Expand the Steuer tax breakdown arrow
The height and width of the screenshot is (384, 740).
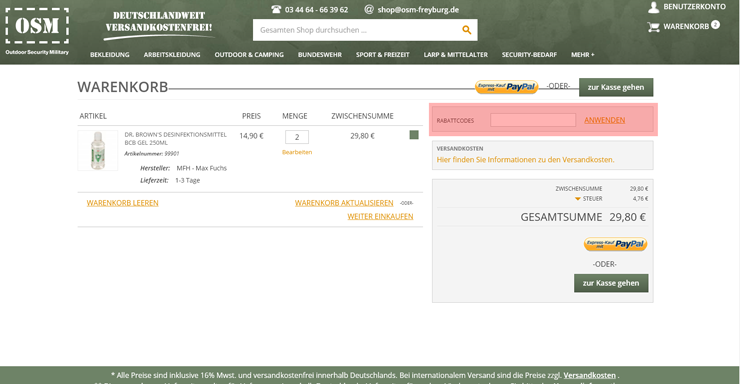[x=578, y=199]
